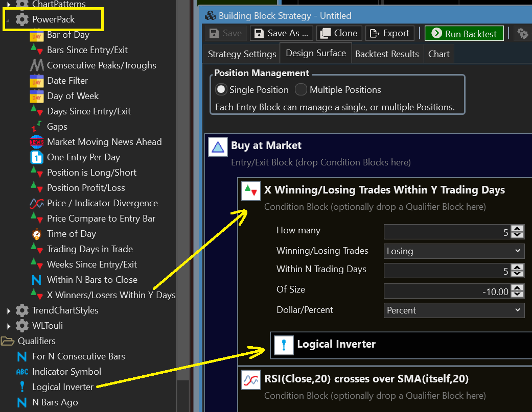Click the Of Size value field
532x412 pixels.
coord(447,292)
